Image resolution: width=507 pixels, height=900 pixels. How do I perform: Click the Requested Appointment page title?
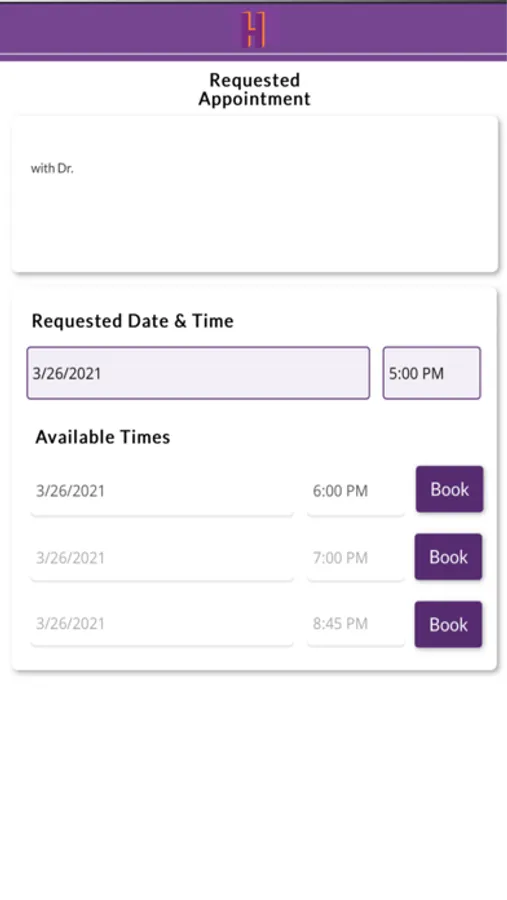254,89
